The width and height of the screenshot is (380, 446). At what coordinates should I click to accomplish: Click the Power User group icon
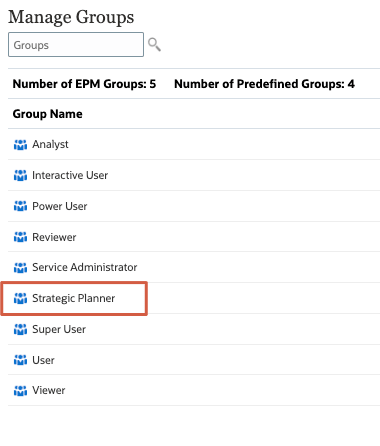pyautogui.click(x=20, y=206)
